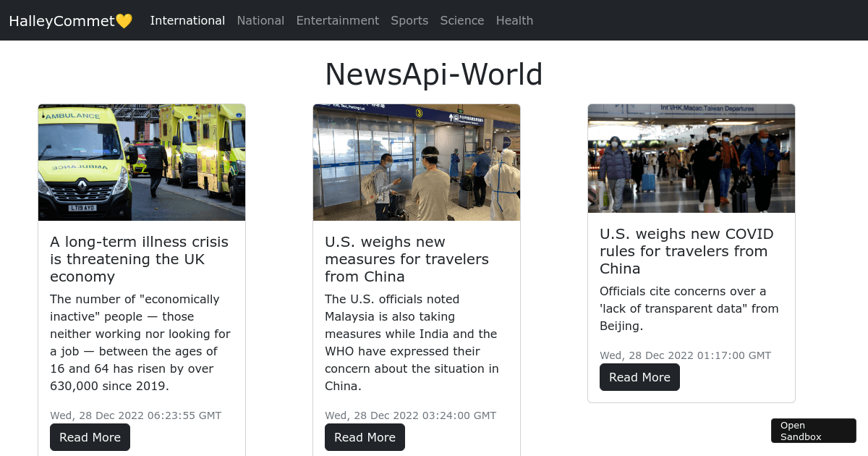Open the Taiwan departures photo on the right article
Viewport: 868px width, 456px height.
pyautogui.click(x=691, y=159)
